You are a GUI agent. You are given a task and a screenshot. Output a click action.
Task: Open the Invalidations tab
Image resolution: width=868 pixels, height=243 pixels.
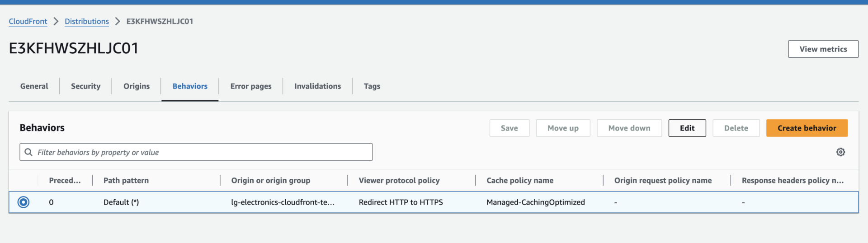pyautogui.click(x=317, y=86)
